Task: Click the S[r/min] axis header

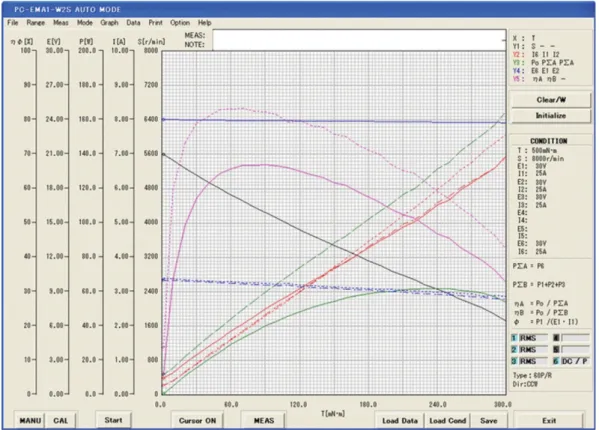Action: 151,41
